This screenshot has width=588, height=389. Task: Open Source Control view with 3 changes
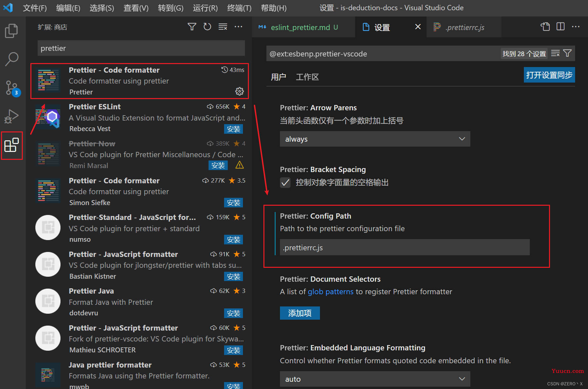tap(13, 88)
